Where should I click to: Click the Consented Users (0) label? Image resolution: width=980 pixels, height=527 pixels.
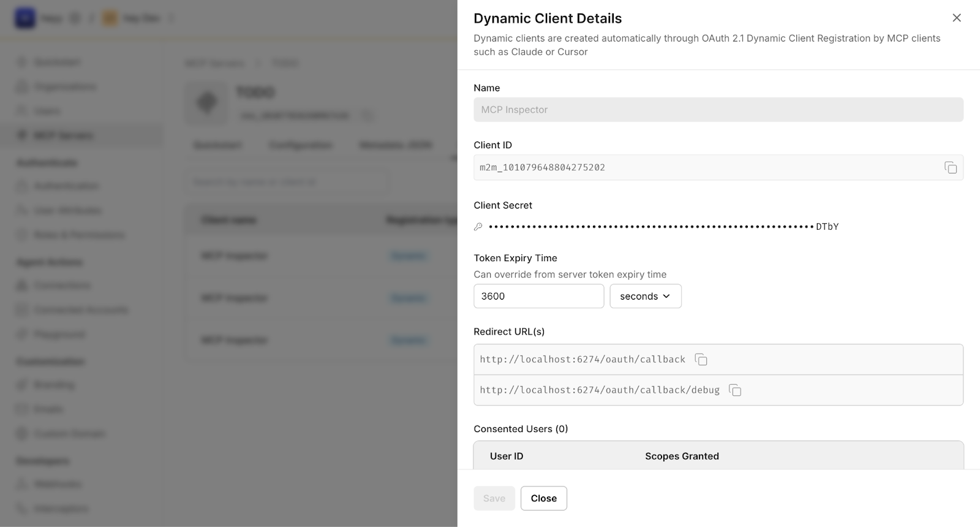pos(521,429)
